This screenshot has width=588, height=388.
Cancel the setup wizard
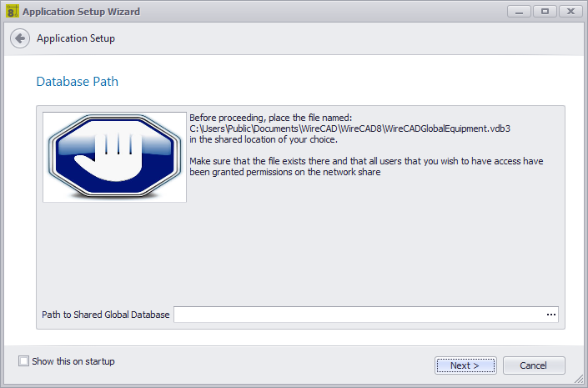534,365
